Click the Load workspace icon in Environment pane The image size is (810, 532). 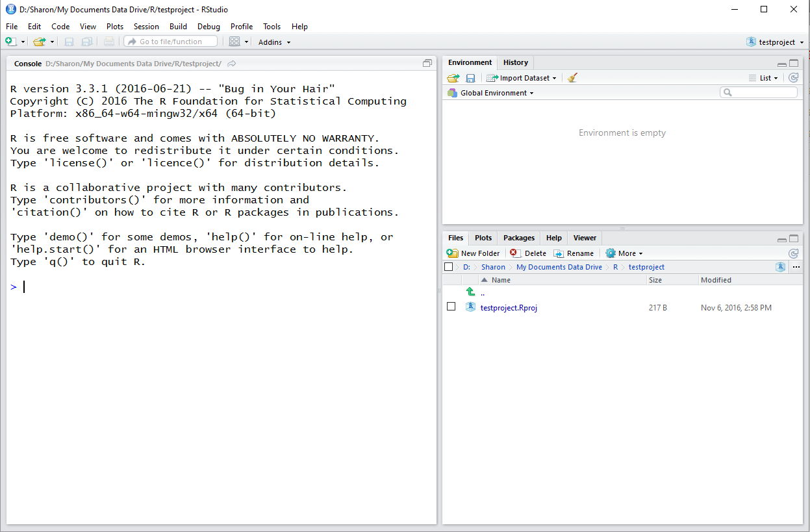click(453, 78)
